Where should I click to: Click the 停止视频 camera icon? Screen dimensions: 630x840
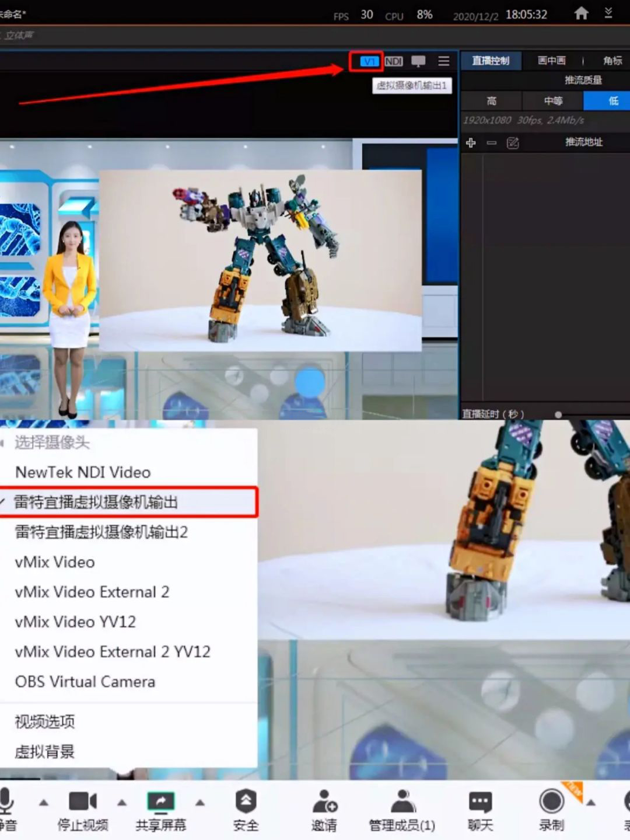(82, 801)
